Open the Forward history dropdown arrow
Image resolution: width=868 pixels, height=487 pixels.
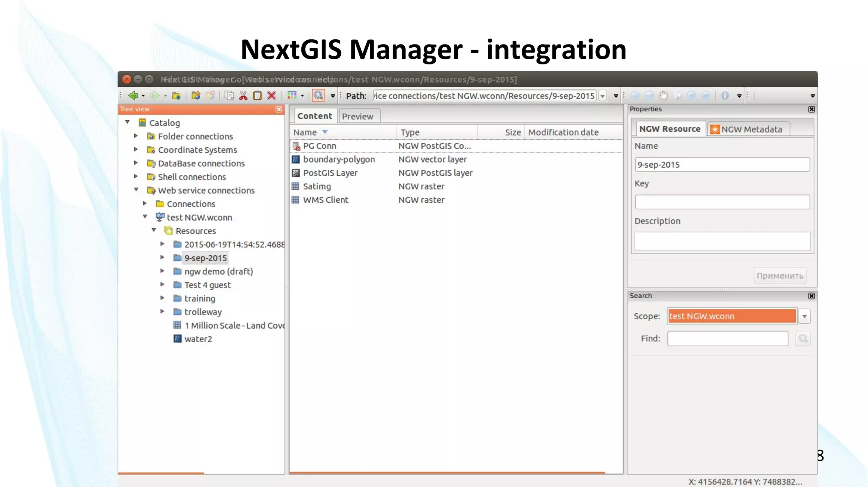point(165,96)
